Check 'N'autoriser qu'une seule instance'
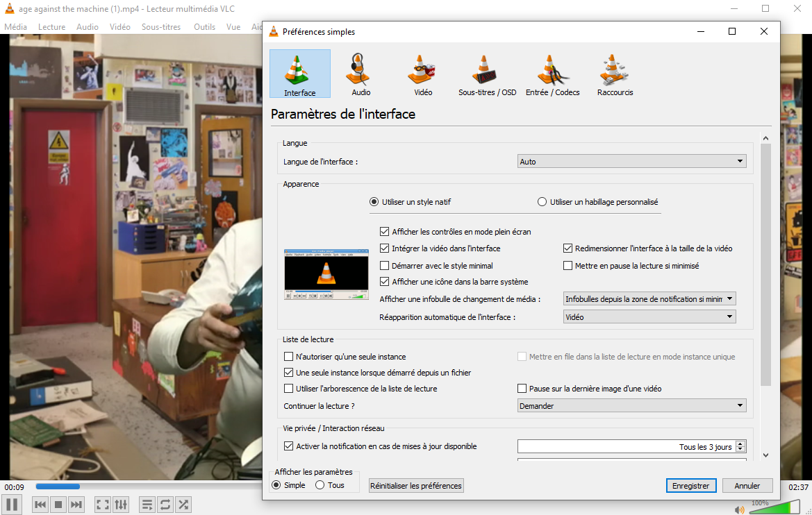 coord(289,357)
